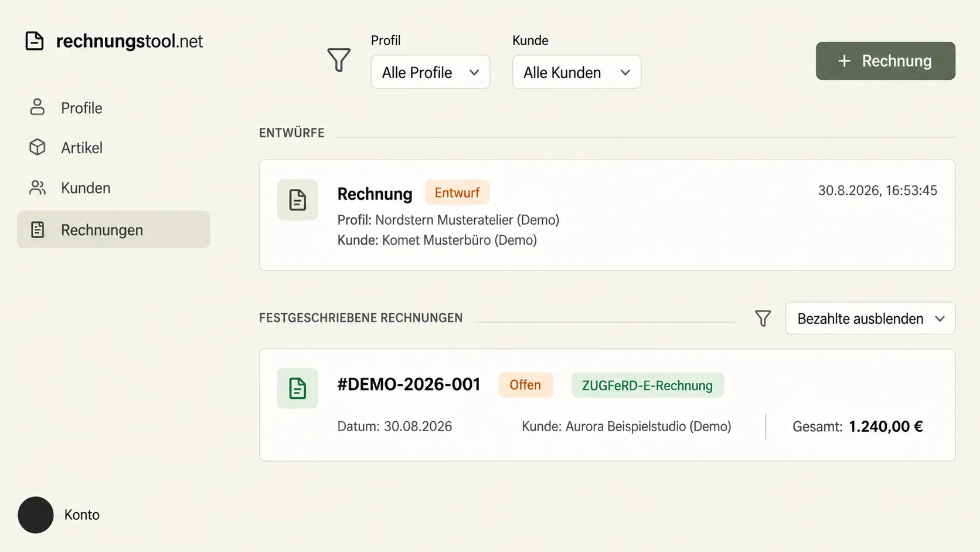Click the Artikel box icon in sidebar
Viewport: 980px width, 552px height.
point(38,147)
